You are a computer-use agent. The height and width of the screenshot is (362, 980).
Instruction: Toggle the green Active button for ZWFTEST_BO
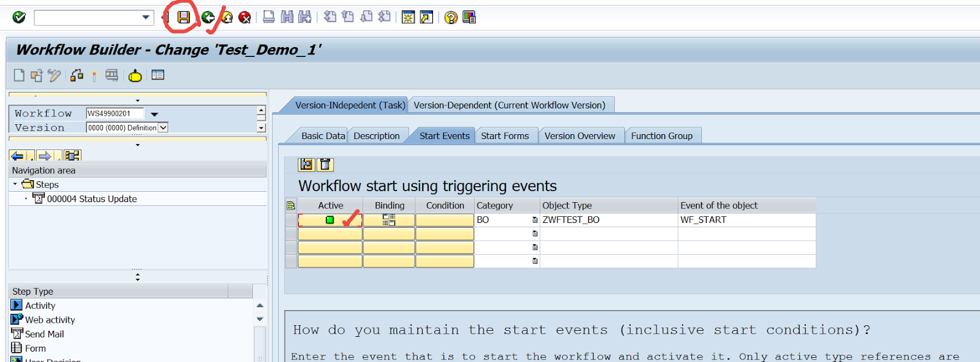click(330, 220)
